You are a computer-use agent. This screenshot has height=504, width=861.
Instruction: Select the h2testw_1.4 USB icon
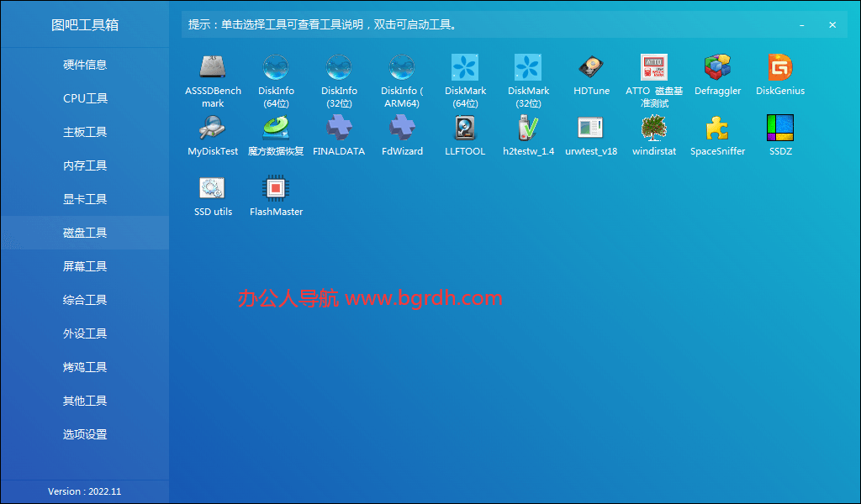click(528, 127)
